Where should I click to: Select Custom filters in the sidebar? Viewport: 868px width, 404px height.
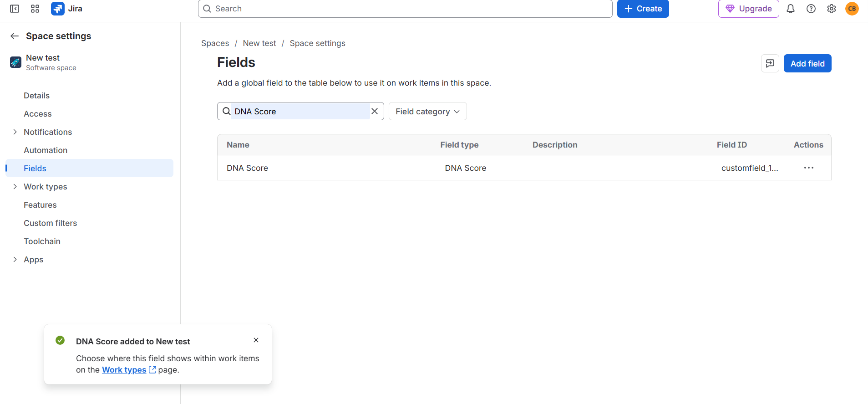pos(51,223)
